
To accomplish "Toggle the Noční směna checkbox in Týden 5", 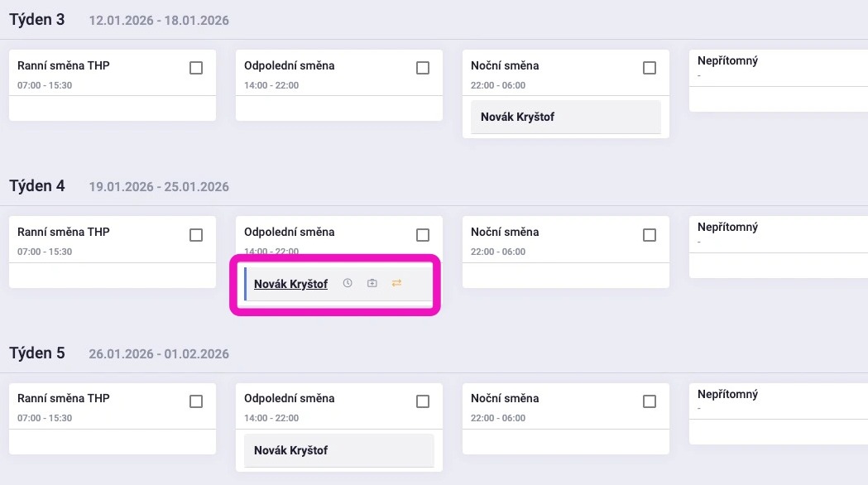I will [x=650, y=401].
